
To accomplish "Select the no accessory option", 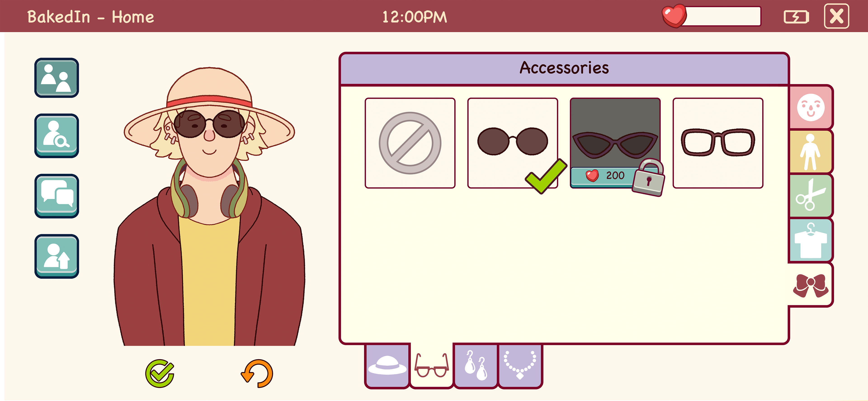I will coord(410,143).
